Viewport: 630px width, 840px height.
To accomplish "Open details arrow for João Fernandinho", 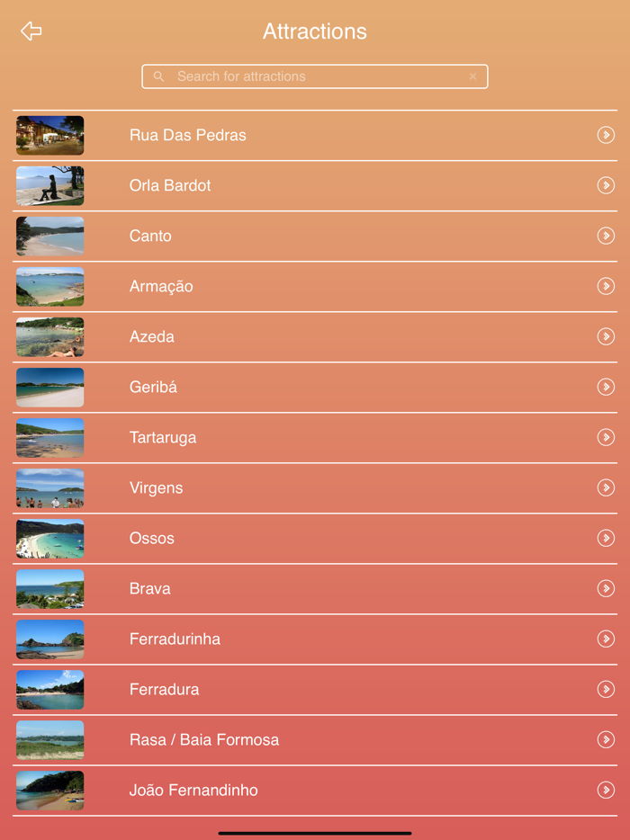I will click(x=605, y=791).
